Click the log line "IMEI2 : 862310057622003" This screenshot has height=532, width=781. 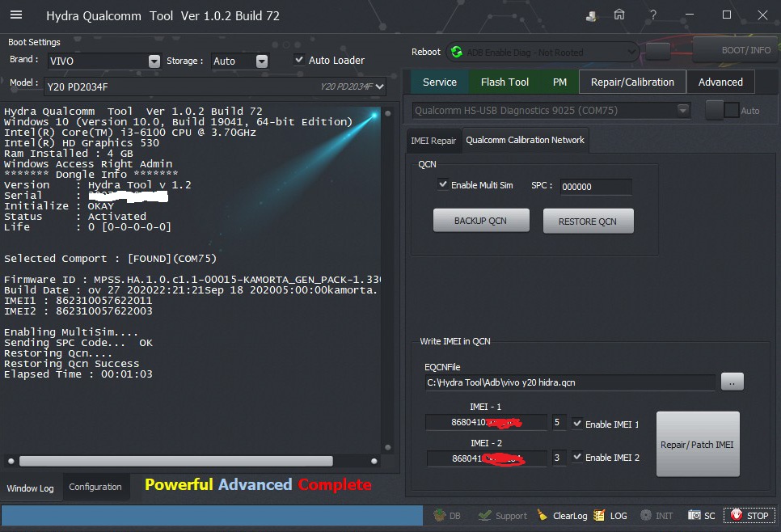[78, 310]
